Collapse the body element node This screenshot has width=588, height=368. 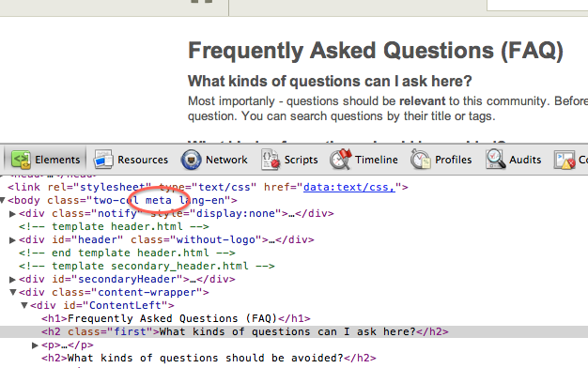coord(2,201)
